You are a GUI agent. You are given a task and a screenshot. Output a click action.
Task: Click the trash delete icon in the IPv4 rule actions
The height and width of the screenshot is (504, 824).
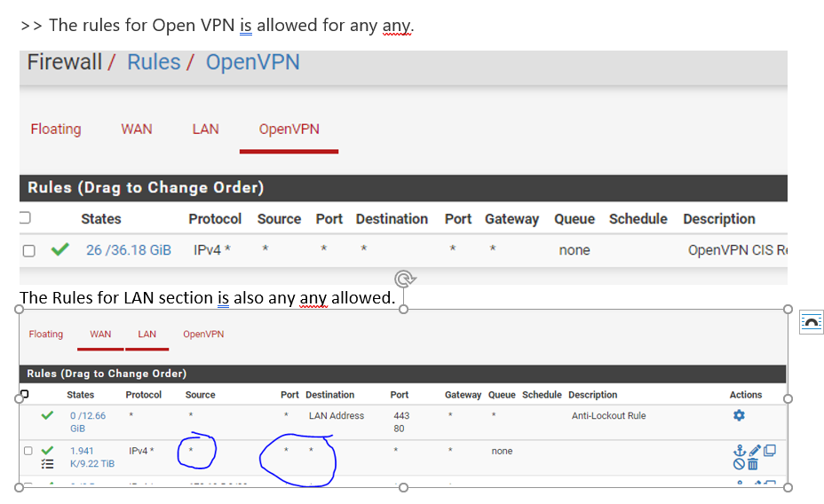coord(753,464)
